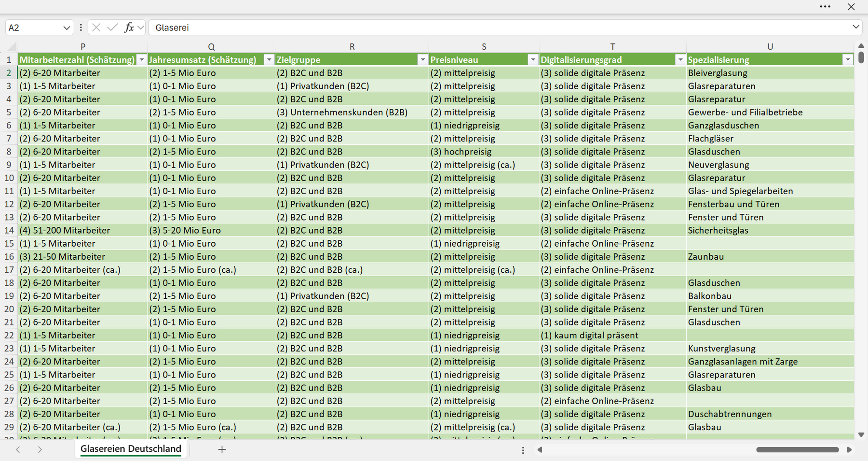
Task: Open the Zielgruppe filter dropdown
Action: coord(422,60)
